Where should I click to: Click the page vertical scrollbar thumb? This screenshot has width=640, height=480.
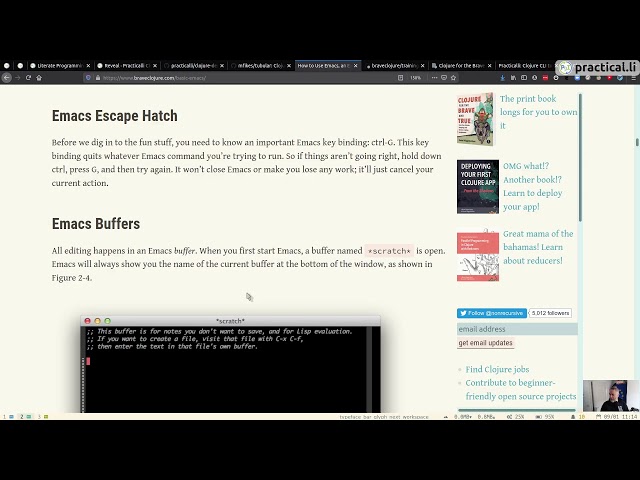[x=637, y=142]
